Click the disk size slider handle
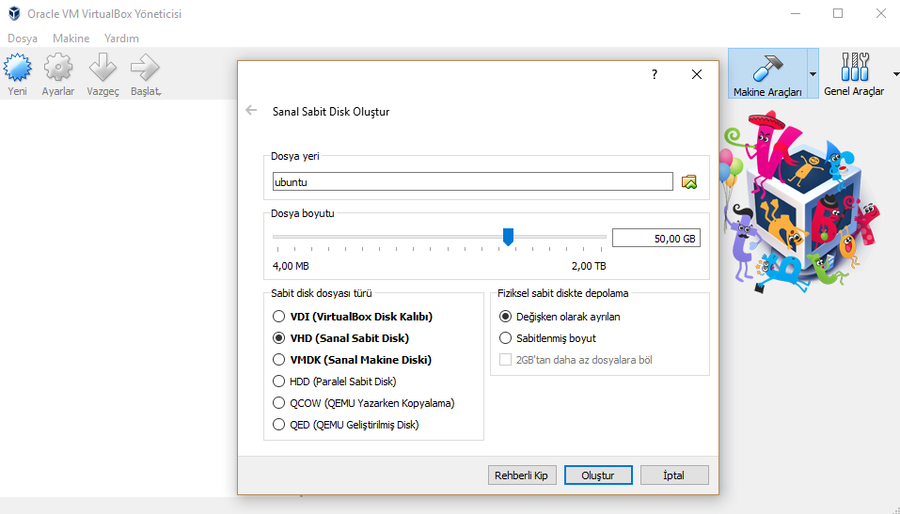 click(508, 236)
